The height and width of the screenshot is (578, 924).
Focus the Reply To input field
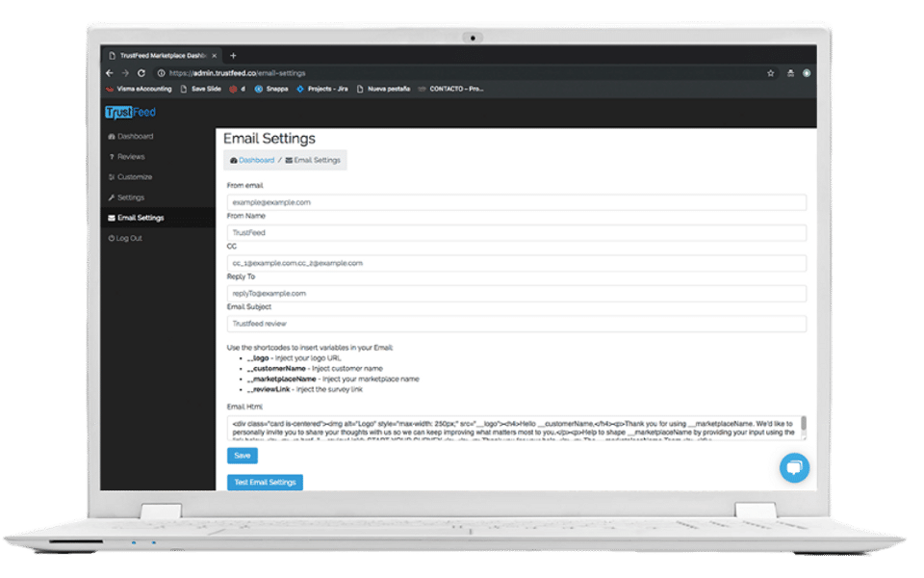pyautogui.click(x=516, y=294)
